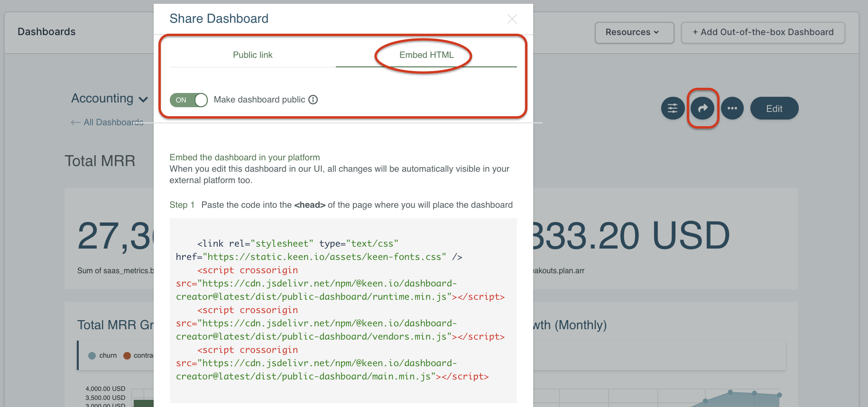The width and height of the screenshot is (868, 407).
Task: Click the Make dashboard public label
Action: (x=259, y=100)
